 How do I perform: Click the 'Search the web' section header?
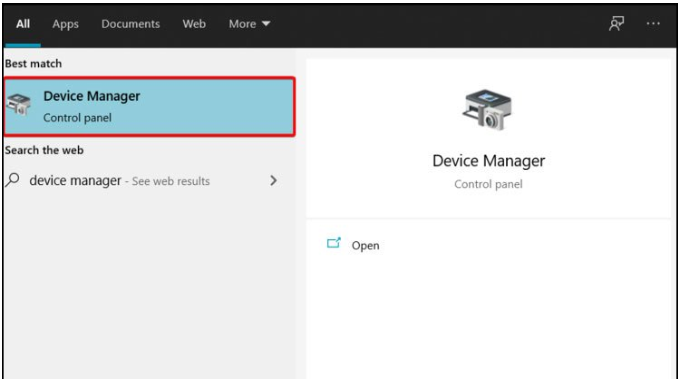(44, 150)
